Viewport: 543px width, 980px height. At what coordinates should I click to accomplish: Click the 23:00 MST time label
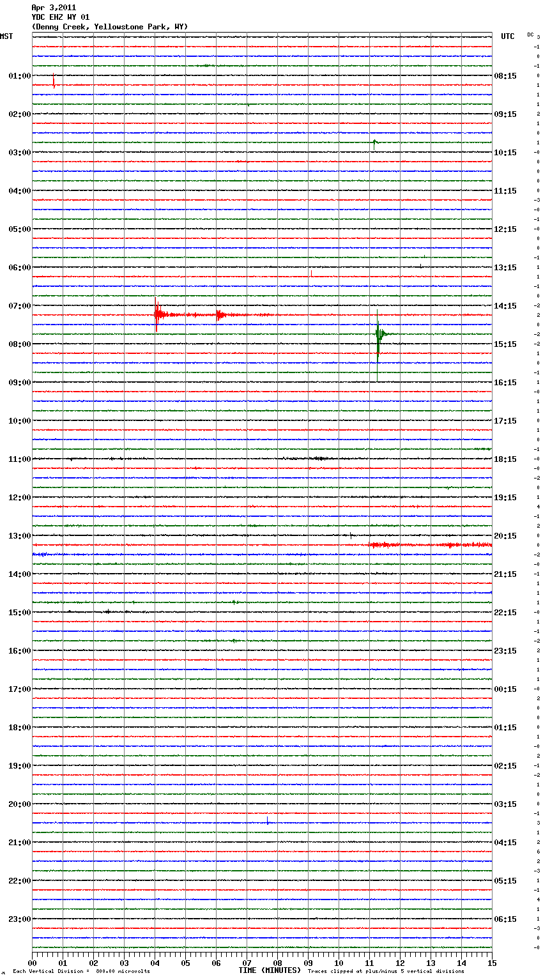tap(19, 919)
